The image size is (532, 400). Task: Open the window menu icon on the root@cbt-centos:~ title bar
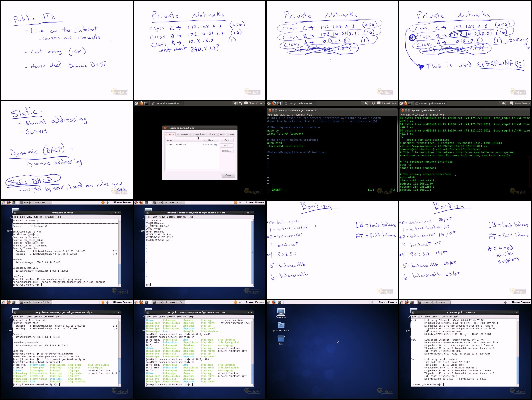click(15, 213)
